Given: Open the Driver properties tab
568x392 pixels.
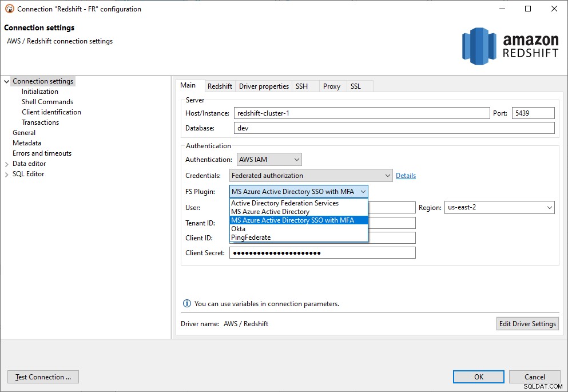Looking at the screenshot, I should pos(264,86).
